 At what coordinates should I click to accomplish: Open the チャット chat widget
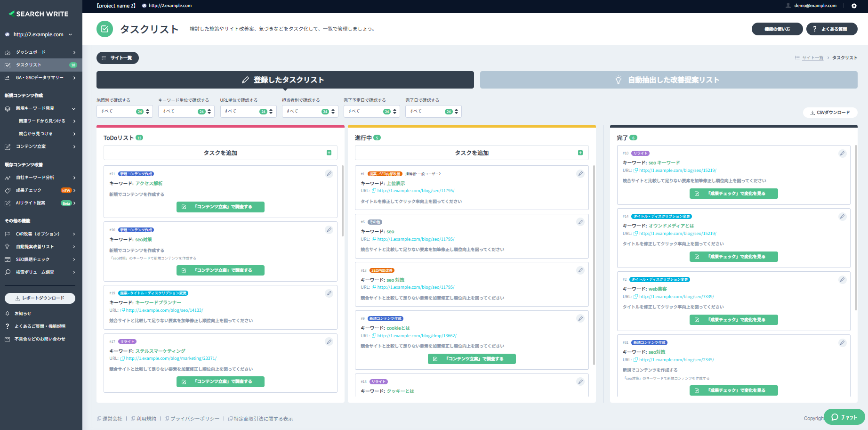[844, 417]
